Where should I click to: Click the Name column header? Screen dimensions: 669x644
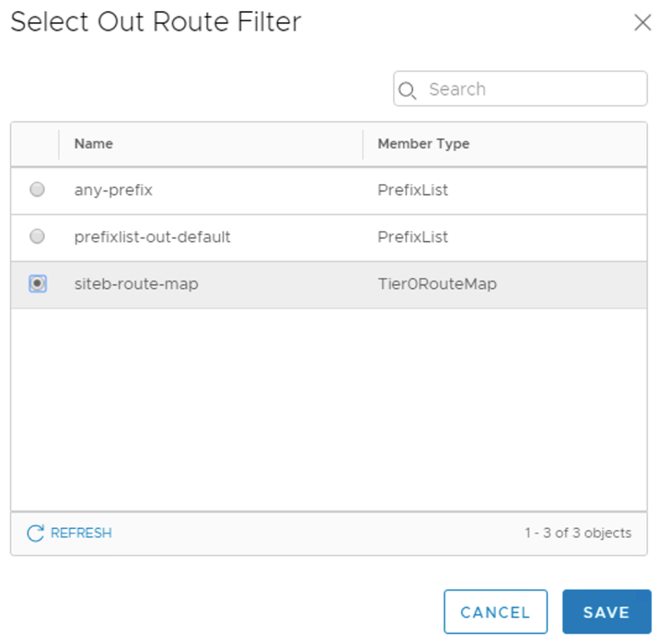[x=93, y=144]
